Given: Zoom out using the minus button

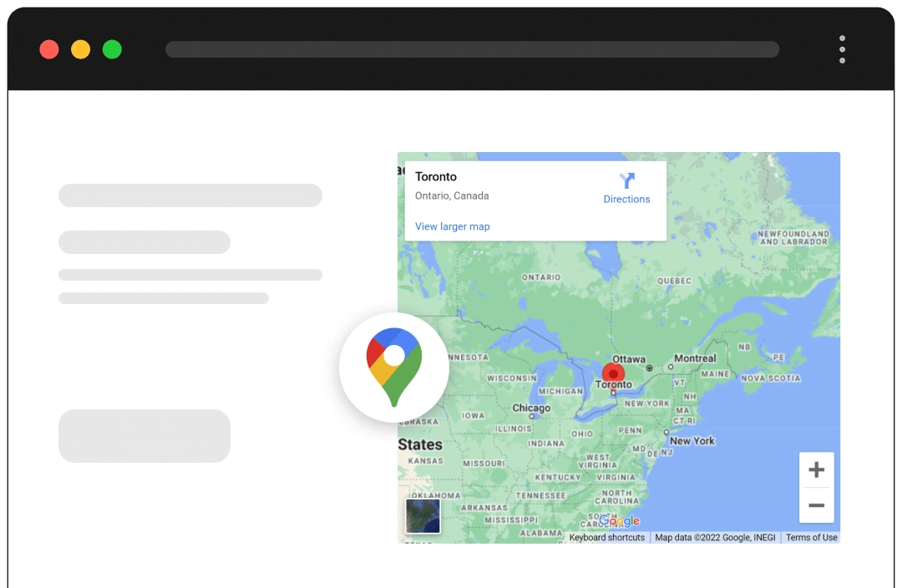Looking at the screenshot, I should tap(816, 506).
